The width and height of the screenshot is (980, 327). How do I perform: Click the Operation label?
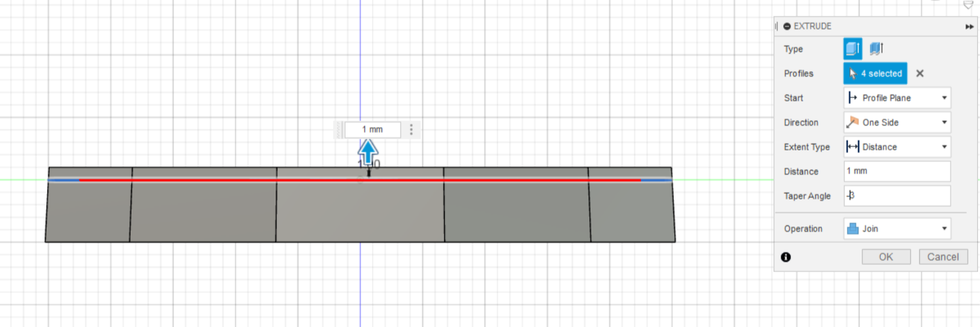point(804,229)
